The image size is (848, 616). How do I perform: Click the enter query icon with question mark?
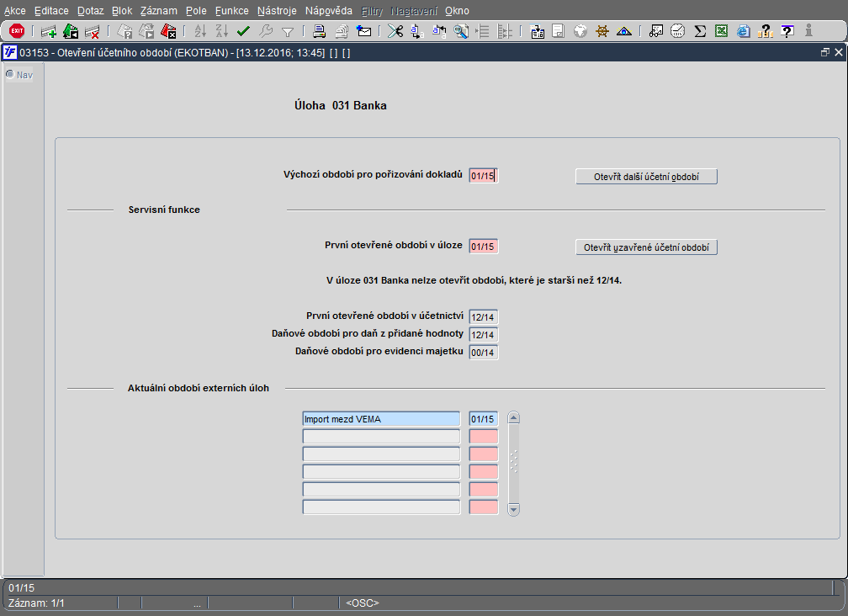(x=125, y=31)
